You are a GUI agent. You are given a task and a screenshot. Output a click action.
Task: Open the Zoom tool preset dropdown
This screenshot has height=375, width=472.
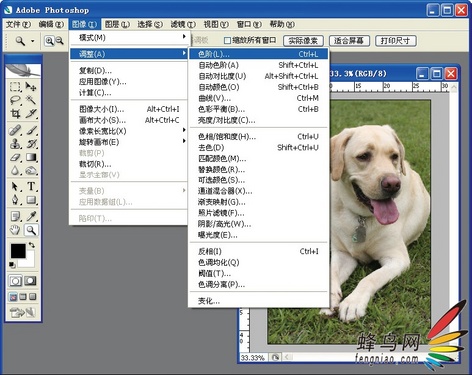pos(32,41)
